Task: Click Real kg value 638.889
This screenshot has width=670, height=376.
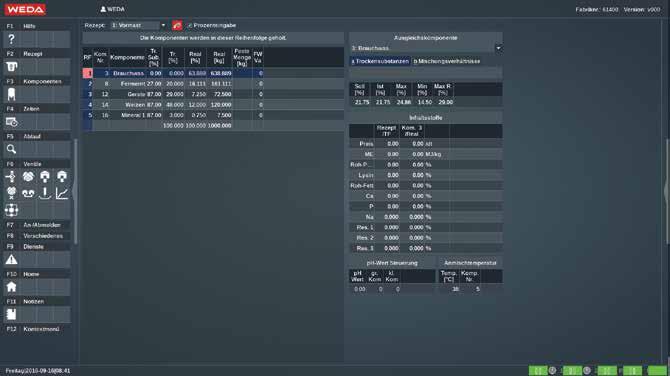Action: pyautogui.click(x=220, y=73)
